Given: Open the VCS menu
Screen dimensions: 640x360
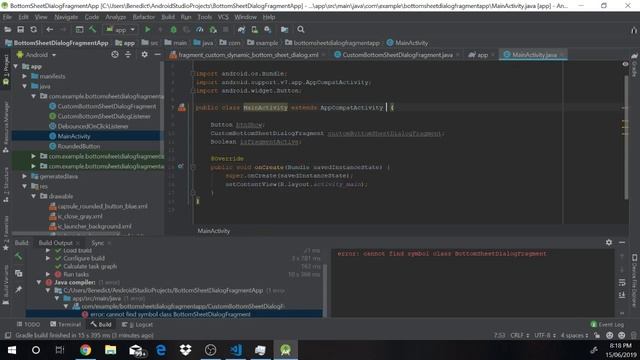Looking at the screenshot, I should pyautogui.click(x=223, y=17).
